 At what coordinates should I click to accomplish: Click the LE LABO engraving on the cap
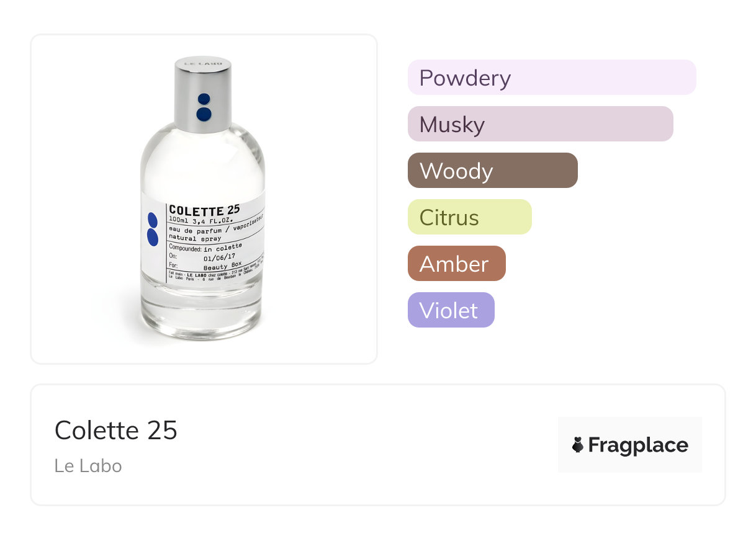(x=202, y=64)
